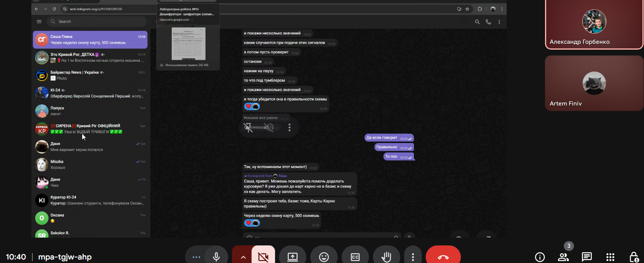Click the presentation overlay more options dots
This screenshot has width=644, height=263.
click(x=290, y=127)
